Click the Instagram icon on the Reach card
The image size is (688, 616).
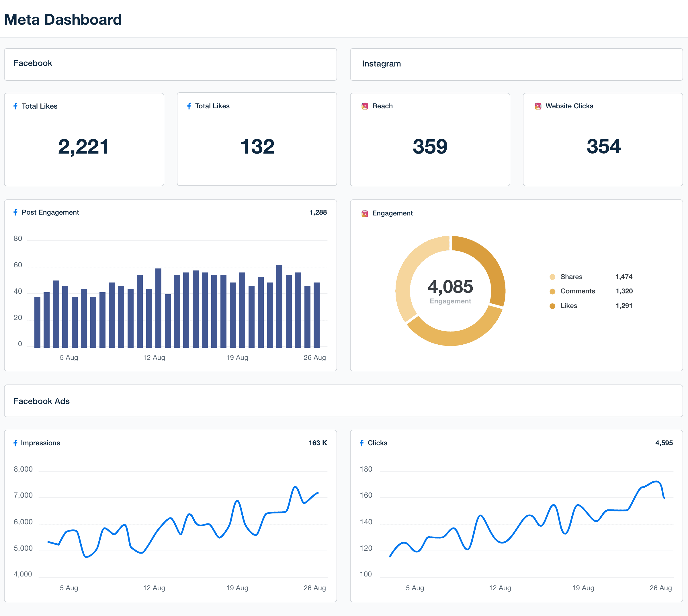365,106
